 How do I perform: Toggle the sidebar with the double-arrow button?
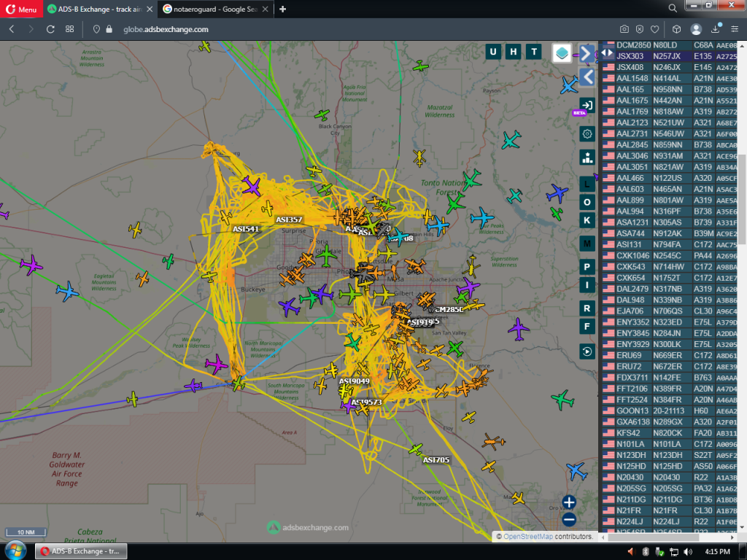(607, 52)
